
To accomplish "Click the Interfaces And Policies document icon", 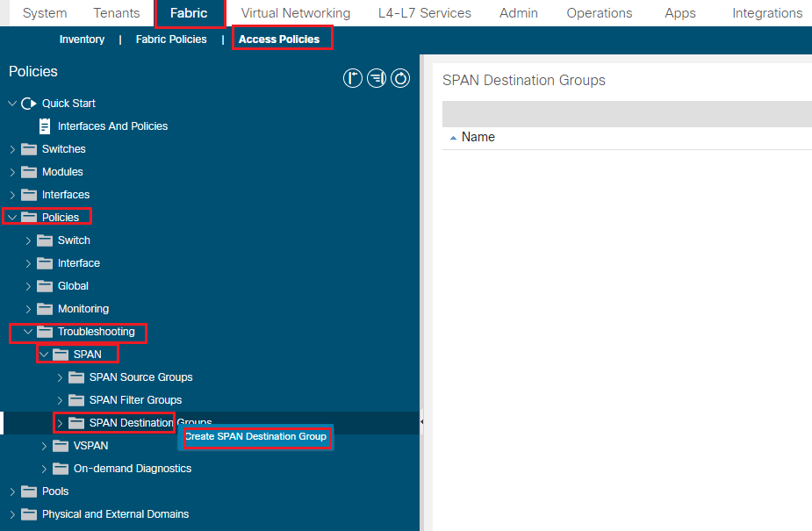I will tap(45, 126).
